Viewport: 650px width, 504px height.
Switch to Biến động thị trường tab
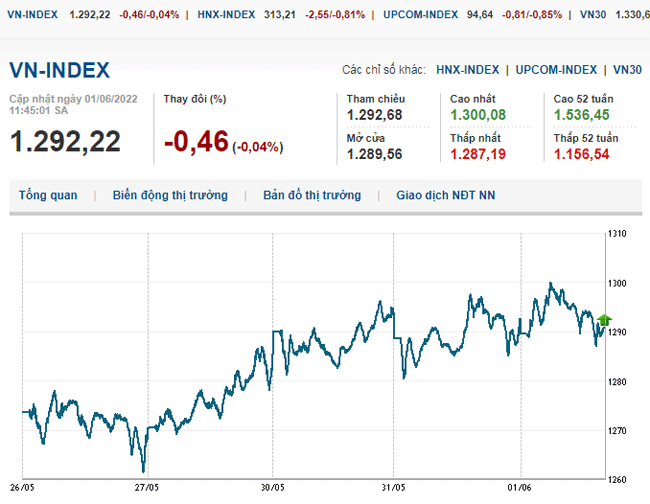(x=170, y=196)
